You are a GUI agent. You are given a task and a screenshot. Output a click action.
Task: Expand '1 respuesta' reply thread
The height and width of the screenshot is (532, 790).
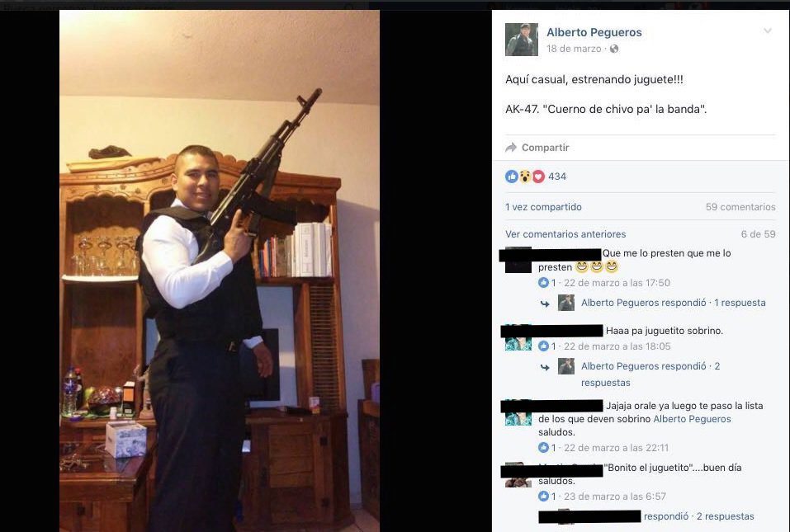click(x=740, y=303)
